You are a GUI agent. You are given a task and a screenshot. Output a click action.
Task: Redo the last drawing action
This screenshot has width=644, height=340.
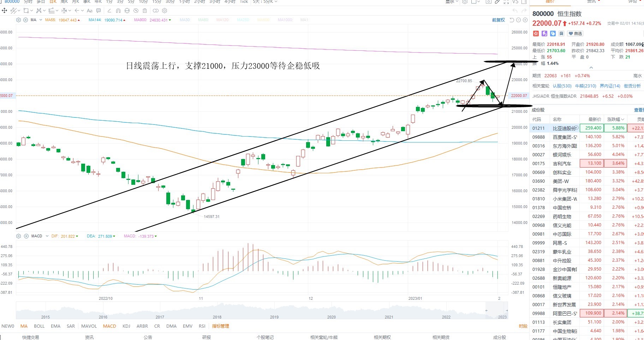tap(524, 11)
